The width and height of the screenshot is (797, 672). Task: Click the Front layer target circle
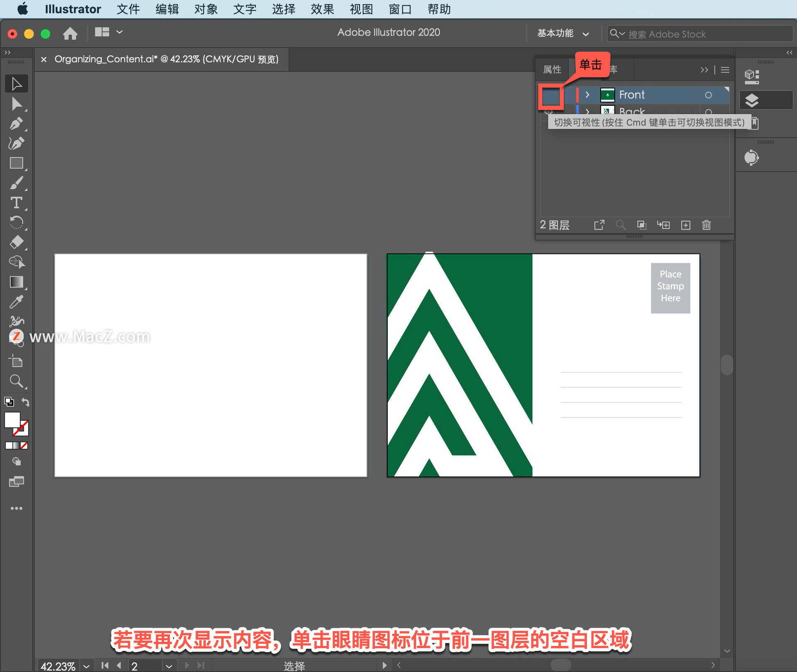pos(708,95)
